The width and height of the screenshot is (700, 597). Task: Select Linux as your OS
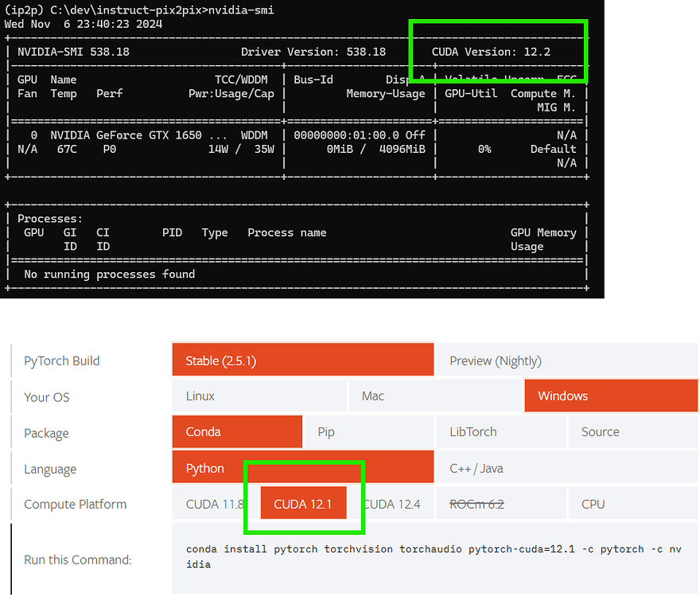click(x=259, y=396)
